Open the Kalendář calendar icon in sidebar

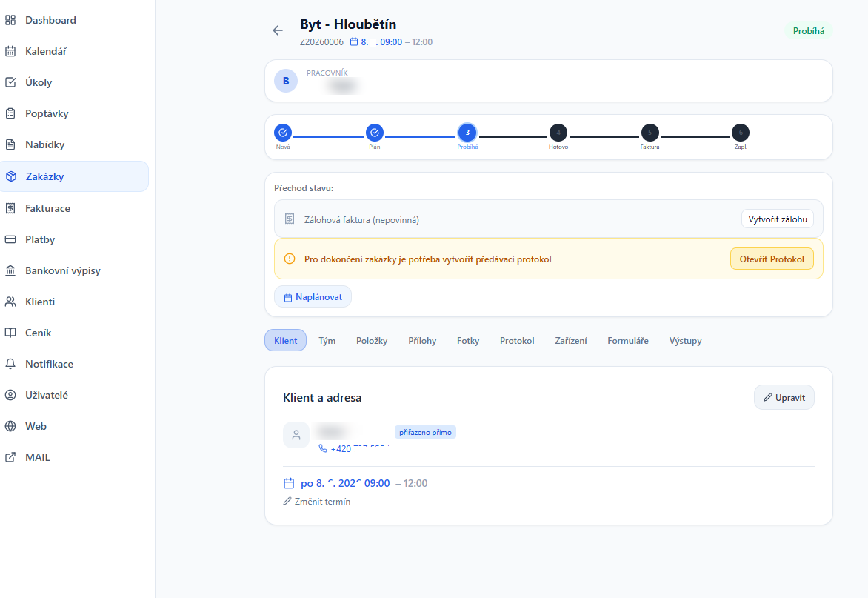(x=10, y=51)
